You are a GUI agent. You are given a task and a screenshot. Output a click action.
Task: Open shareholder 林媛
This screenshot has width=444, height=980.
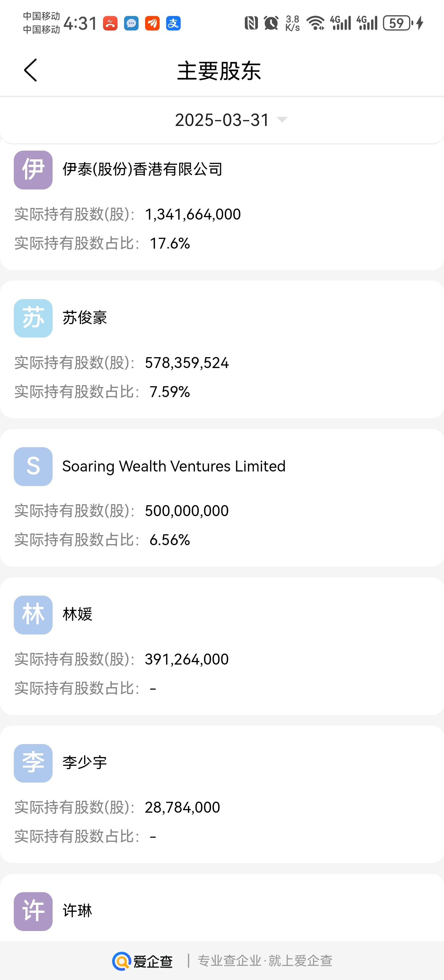77,614
